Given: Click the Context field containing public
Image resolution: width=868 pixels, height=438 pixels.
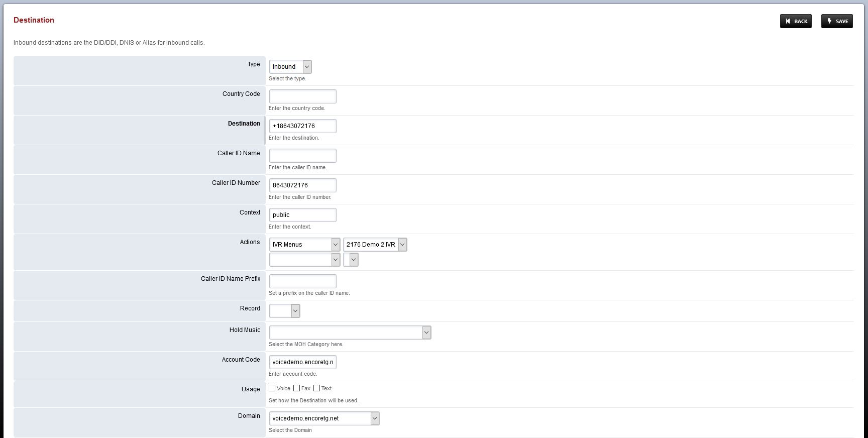Looking at the screenshot, I should (302, 215).
